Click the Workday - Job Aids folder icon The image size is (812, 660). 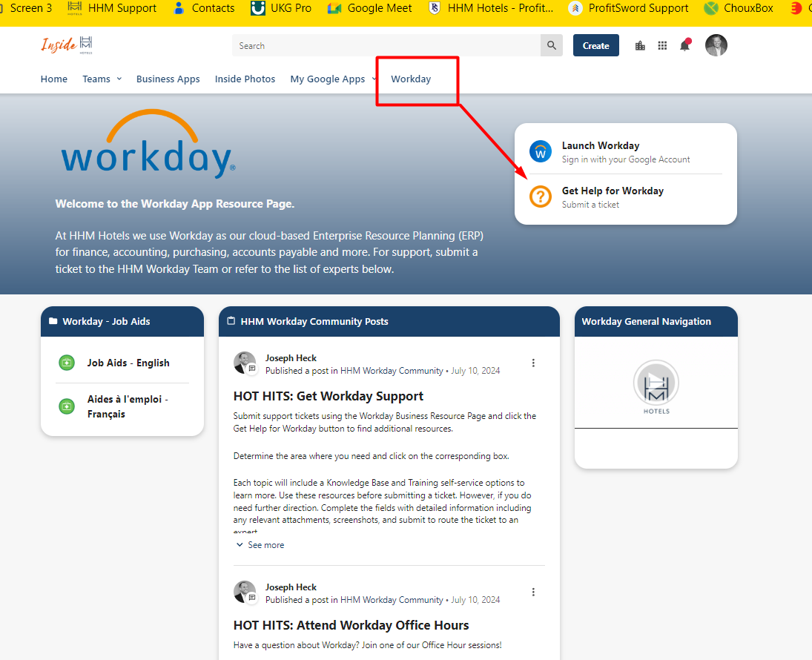(53, 321)
